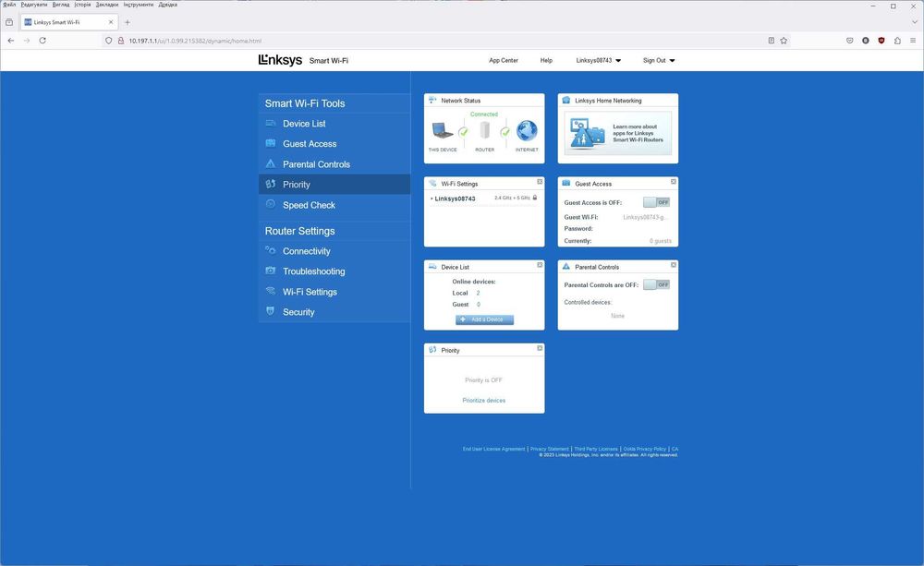Open the End User License Agreement link
This screenshot has width=924, height=566.
493,449
